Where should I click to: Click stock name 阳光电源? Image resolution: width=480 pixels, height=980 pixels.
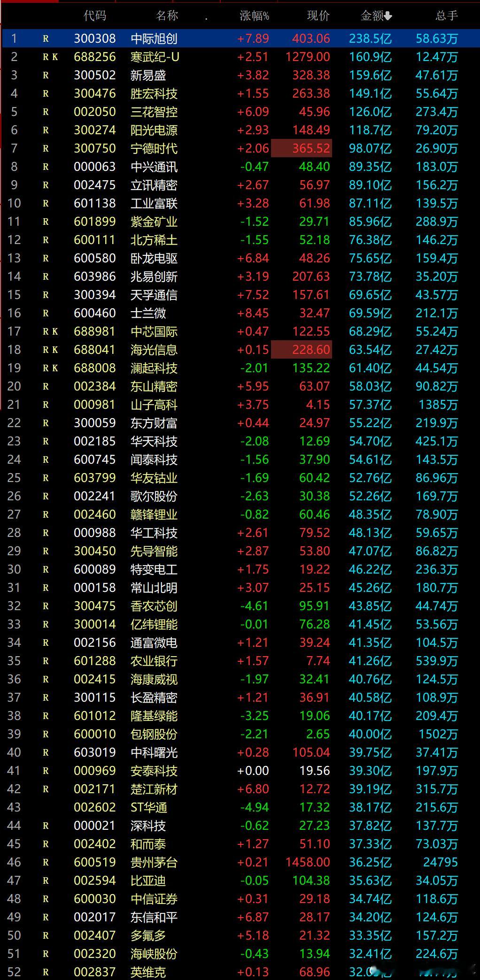point(154,130)
